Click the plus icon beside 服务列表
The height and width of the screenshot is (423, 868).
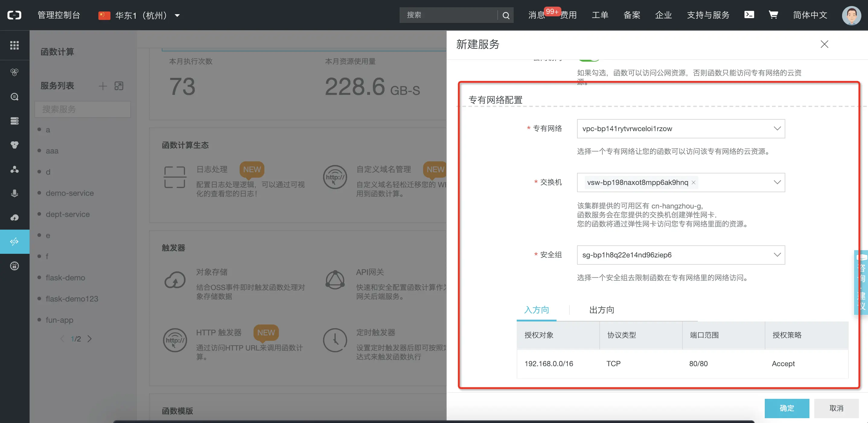tap(102, 86)
